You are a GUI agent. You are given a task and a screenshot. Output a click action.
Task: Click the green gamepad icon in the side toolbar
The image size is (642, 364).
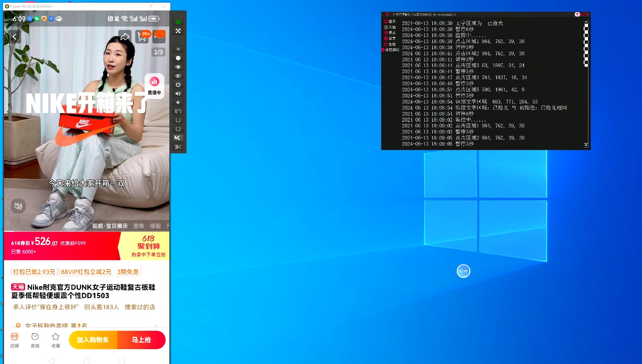pos(178,22)
